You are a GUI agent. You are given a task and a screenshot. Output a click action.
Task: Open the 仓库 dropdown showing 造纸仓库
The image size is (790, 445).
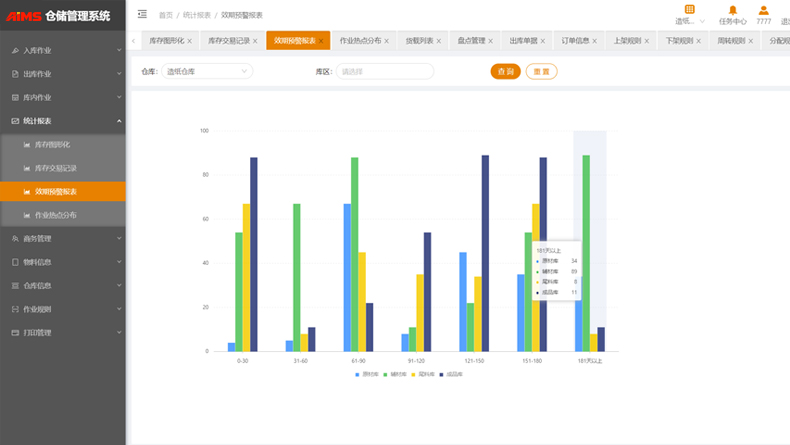pyautogui.click(x=207, y=71)
